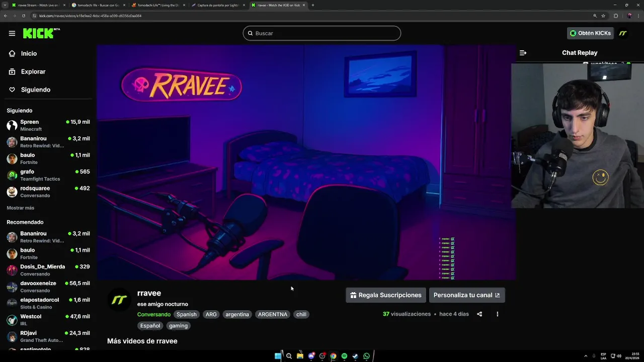Click the rravee channel avatar
Screen dimensions: 644x362
(x=119, y=300)
